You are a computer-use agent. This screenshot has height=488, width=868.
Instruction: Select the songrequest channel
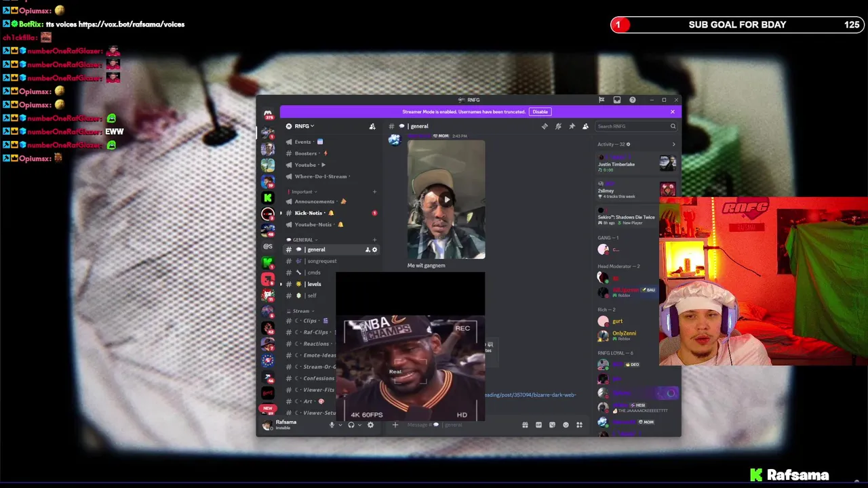(x=331, y=261)
